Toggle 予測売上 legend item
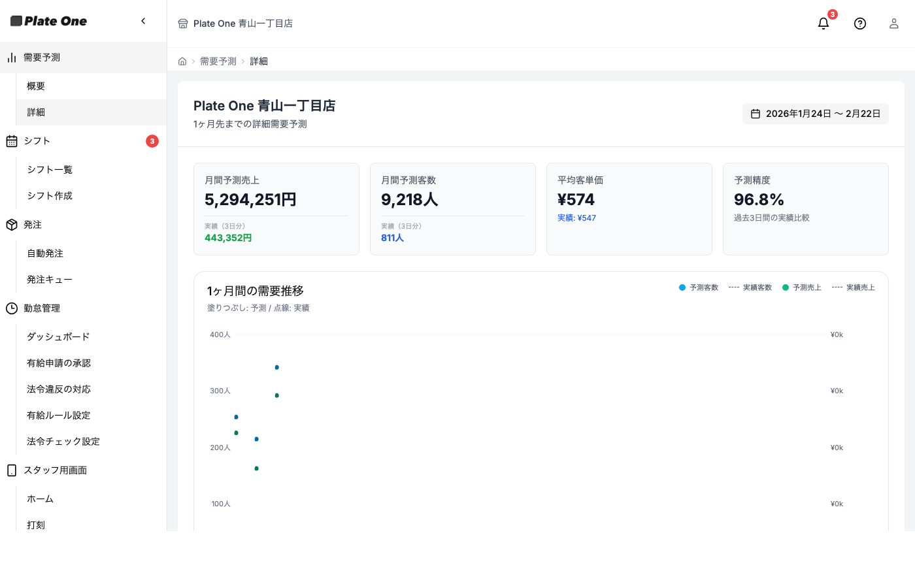Image resolution: width=915 pixels, height=588 pixels. (802, 287)
